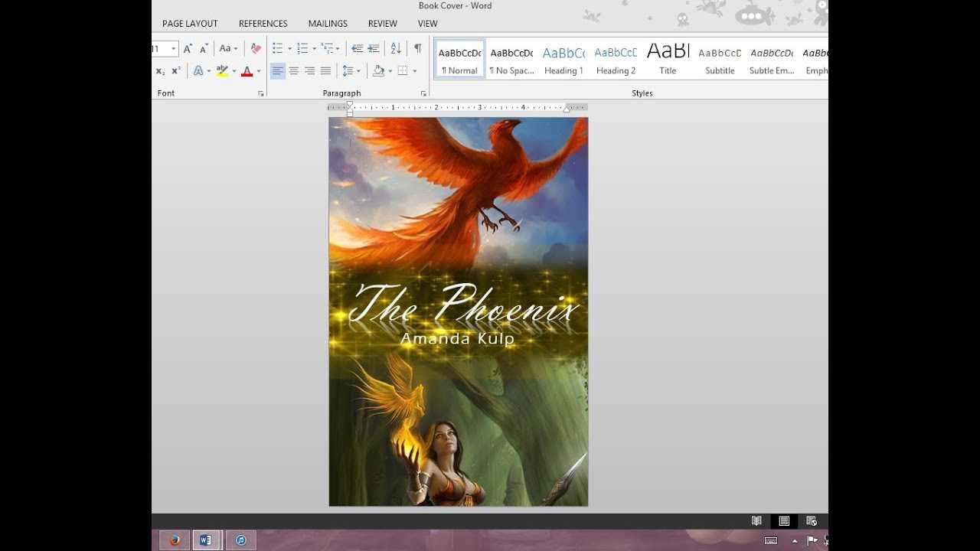Select the book cover image

coord(459,311)
